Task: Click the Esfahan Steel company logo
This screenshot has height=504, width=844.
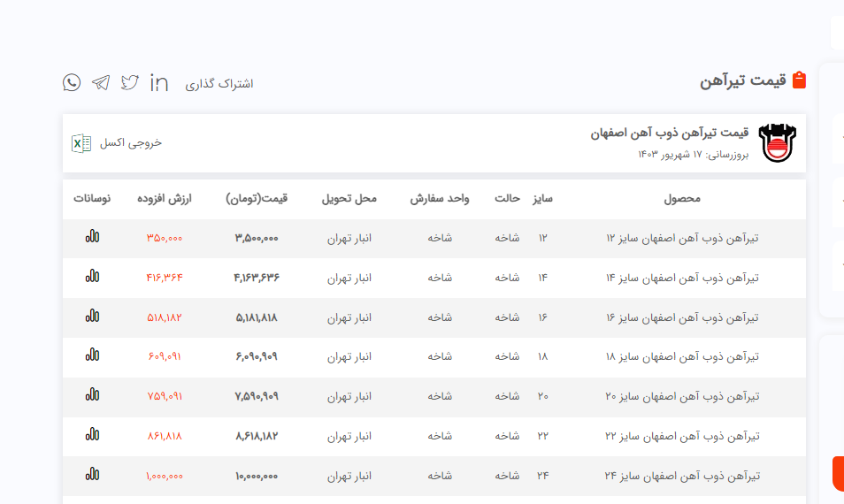Action: point(778,143)
